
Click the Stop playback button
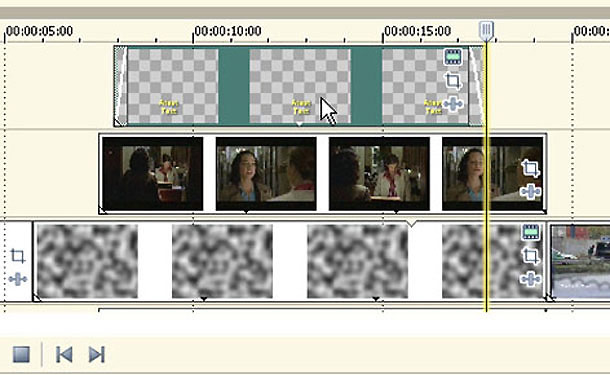coord(21,354)
